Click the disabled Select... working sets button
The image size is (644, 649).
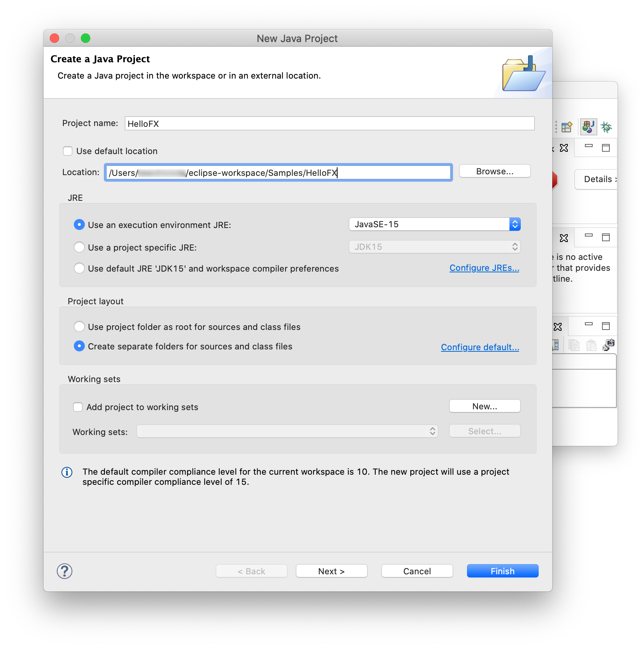[485, 431]
